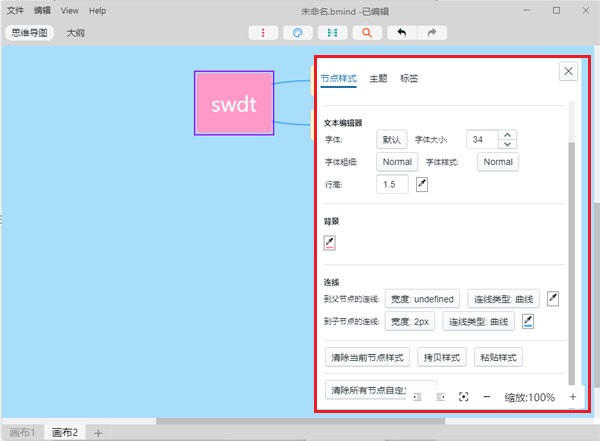The width and height of the screenshot is (600, 441).
Task: Close the node style panel
Action: tap(567, 71)
